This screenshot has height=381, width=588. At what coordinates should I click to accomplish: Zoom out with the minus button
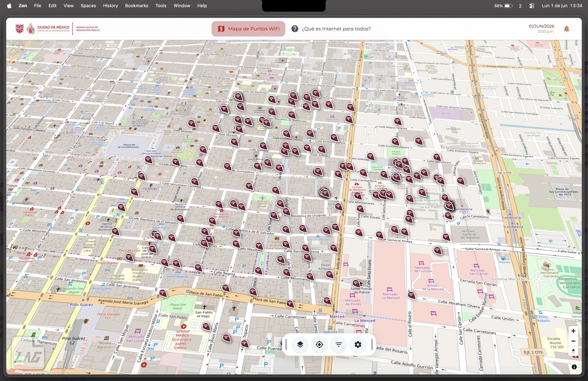click(x=573, y=341)
